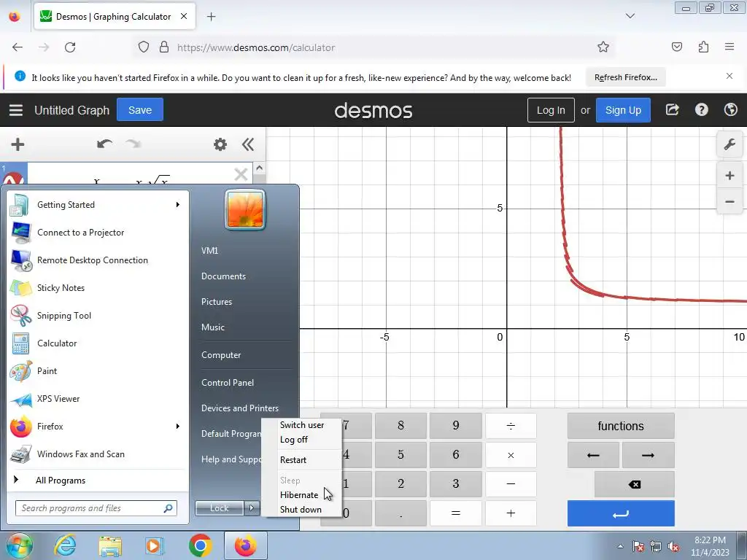
Task: Select Switch user from the power menu
Action: tap(301, 425)
